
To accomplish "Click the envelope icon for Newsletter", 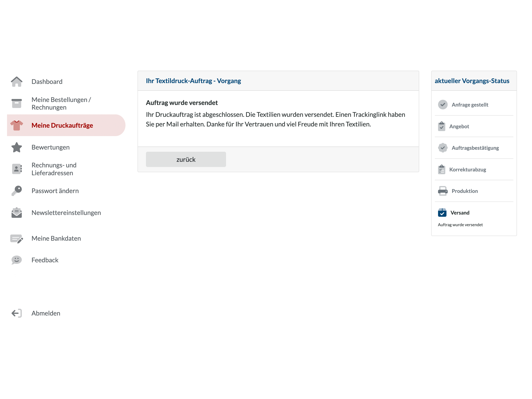I will coord(17,213).
